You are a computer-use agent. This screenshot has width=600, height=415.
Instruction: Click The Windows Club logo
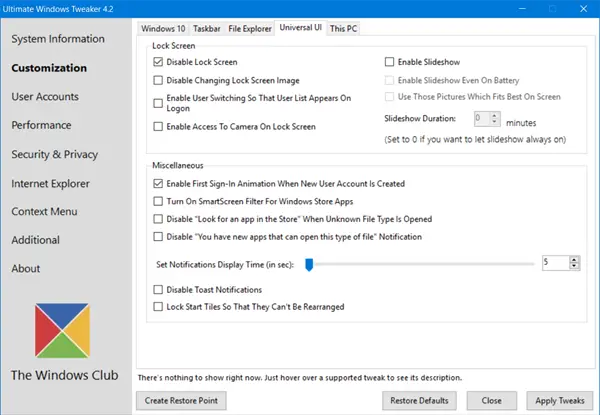click(x=62, y=331)
